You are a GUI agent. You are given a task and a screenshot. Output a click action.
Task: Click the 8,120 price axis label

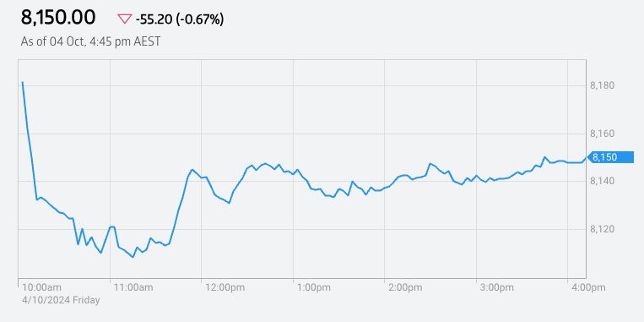click(x=602, y=229)
